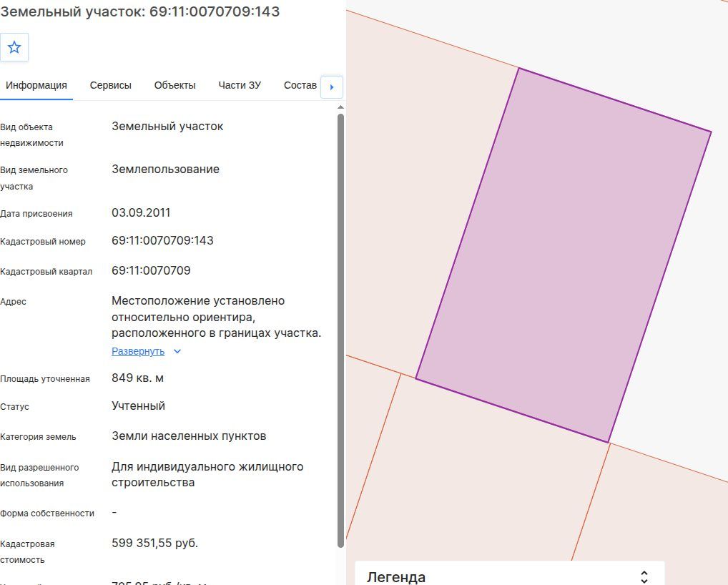Open the Информация tab
The height and width of the screenshot is (585, 728).
36,85
